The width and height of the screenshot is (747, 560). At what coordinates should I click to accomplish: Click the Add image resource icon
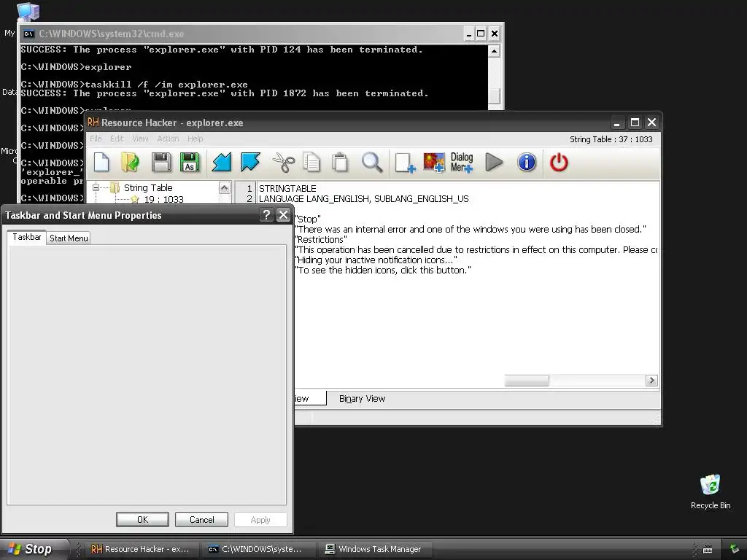434,163
